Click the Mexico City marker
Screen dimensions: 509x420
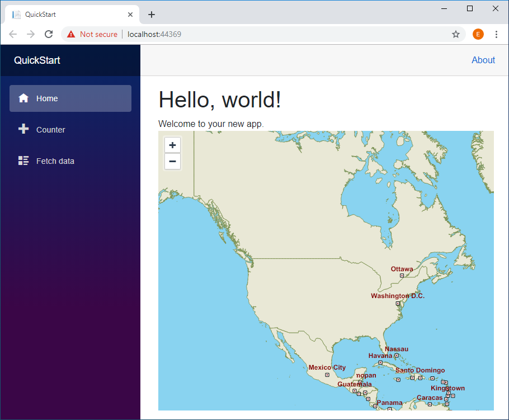(x=327, y=375)
